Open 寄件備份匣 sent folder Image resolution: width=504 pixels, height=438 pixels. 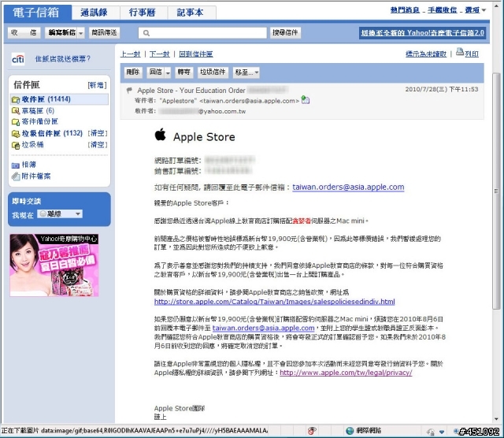(40, 121)
